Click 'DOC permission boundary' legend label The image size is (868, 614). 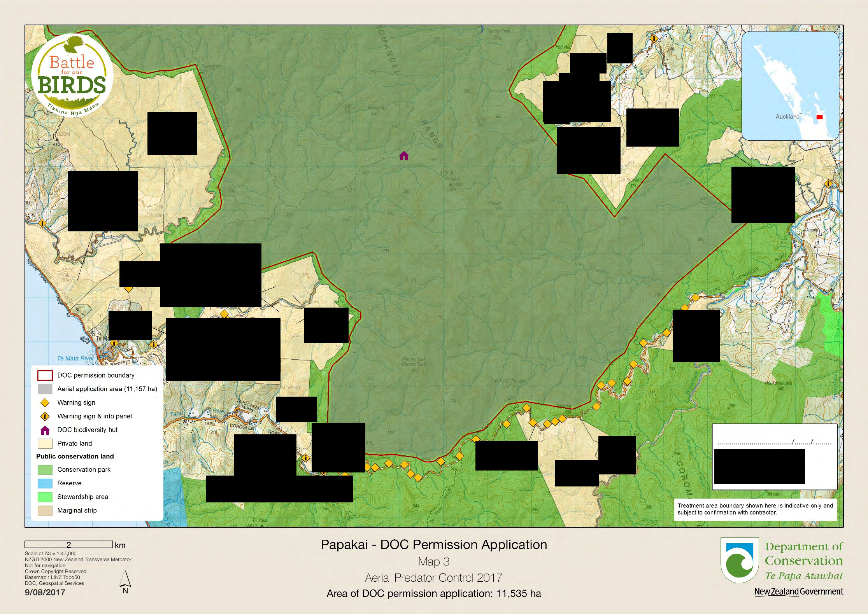pyautogui.click(x=96, y=375)
